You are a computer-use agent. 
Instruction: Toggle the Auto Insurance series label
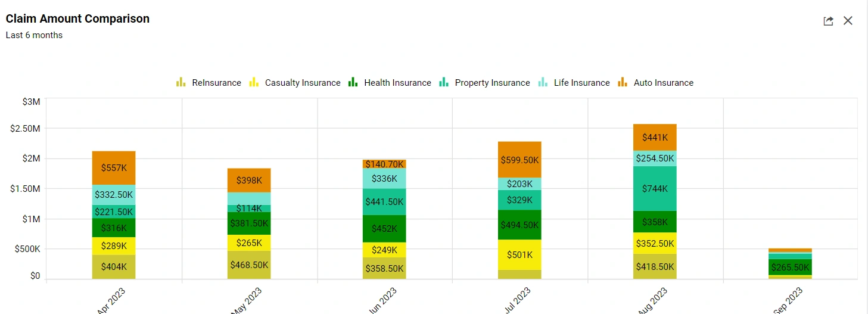pos(663,83)
